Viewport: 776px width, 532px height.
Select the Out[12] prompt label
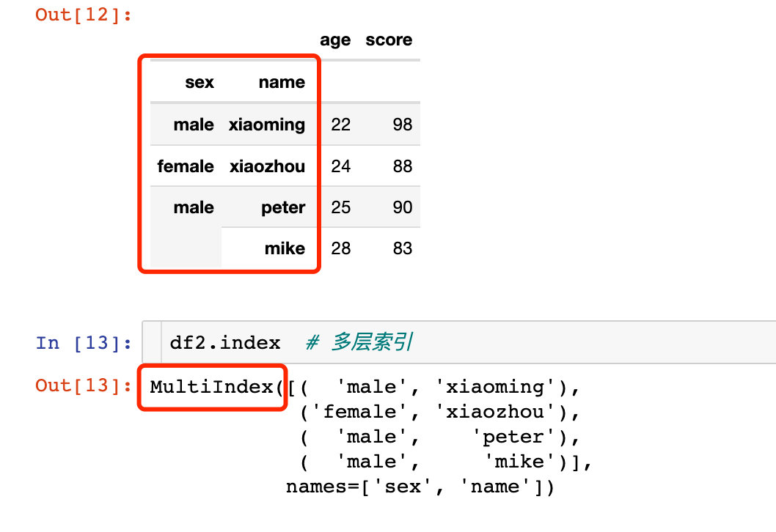pos(83,15)
